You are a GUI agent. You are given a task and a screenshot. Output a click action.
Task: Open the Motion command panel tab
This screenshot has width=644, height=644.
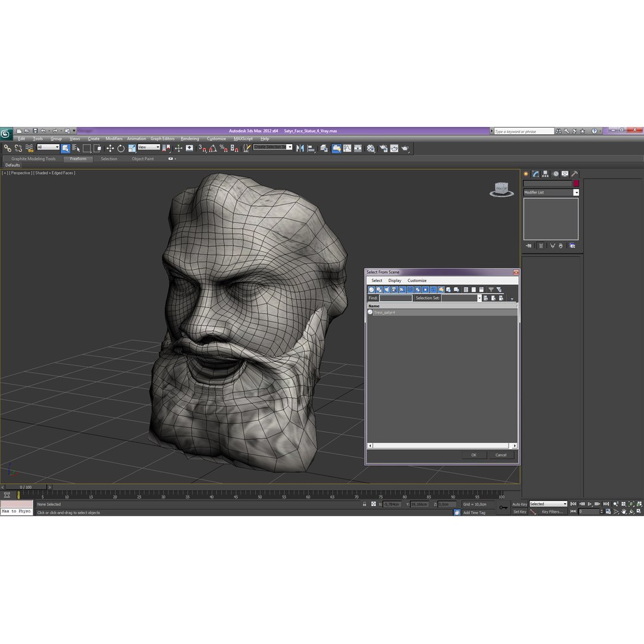[x=555, y=174]
